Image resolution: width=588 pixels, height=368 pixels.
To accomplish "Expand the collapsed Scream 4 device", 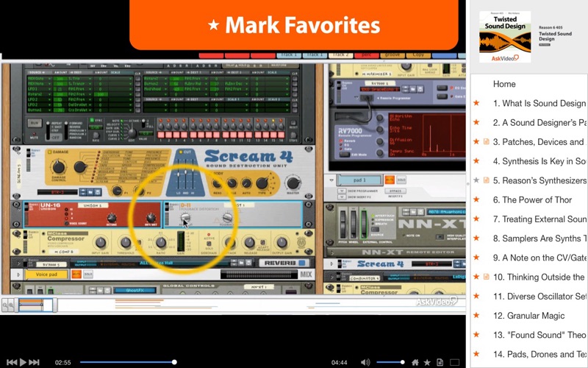I will tap(331, 264).
